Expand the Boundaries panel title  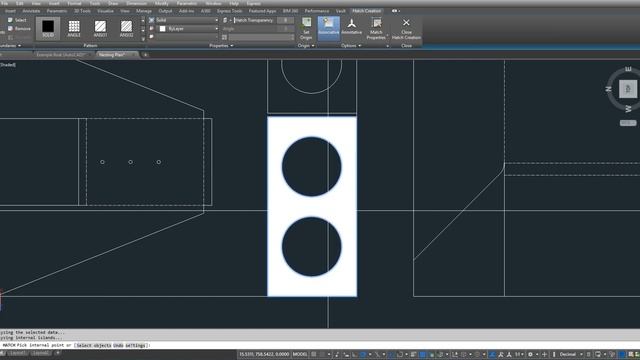tap(10, 46)
